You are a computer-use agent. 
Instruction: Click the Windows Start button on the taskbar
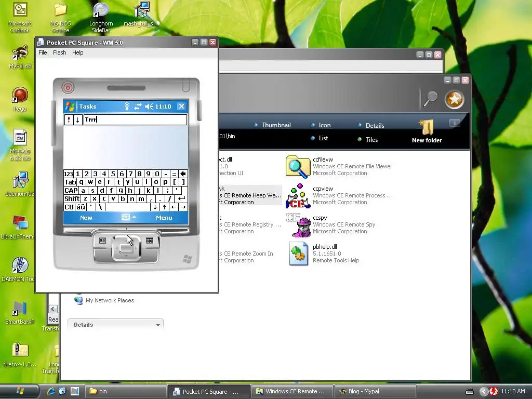point(20,391)
